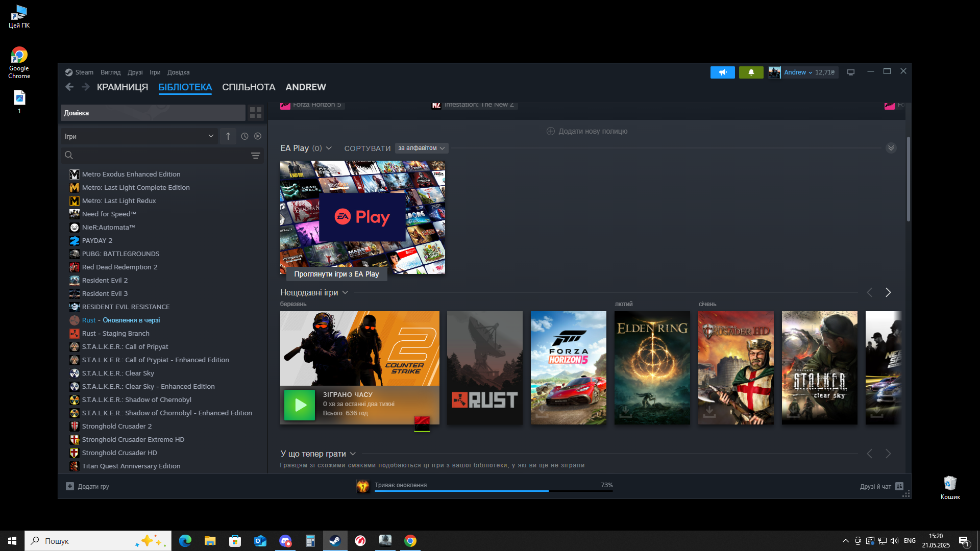Viewport: 980px width, 551px height.
Task: Open the Steam menu
Action: click(84, 72)
